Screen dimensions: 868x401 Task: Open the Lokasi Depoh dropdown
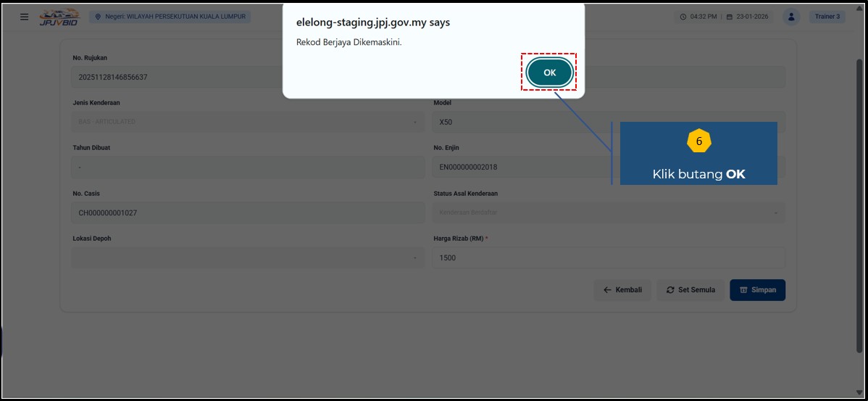click(248, 257)
